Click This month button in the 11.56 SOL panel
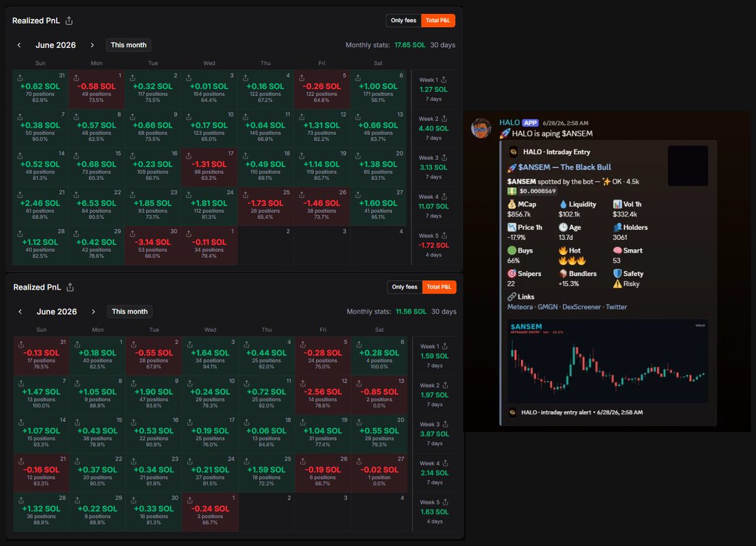The width and height of the screenshot is (756, 546). click(x=130, y=312)
